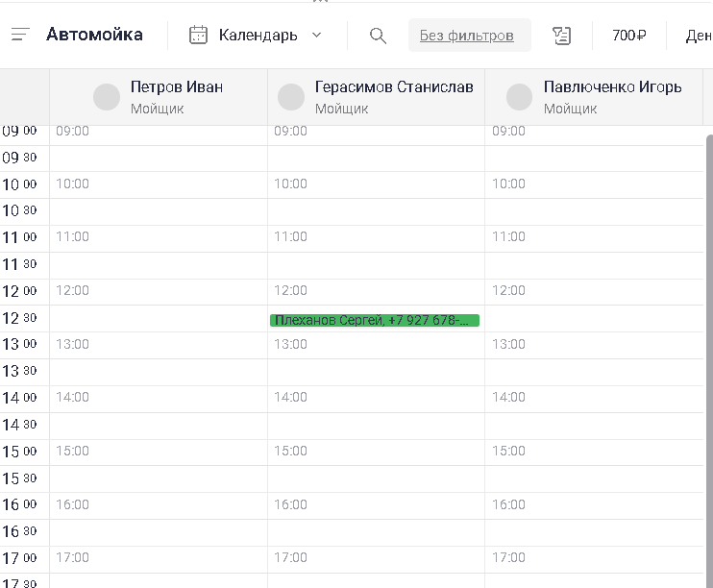Image resolution: width=713 pixels, height=588 pixels.
Task: Click the Автомойка title
Action: pos(94,36)
